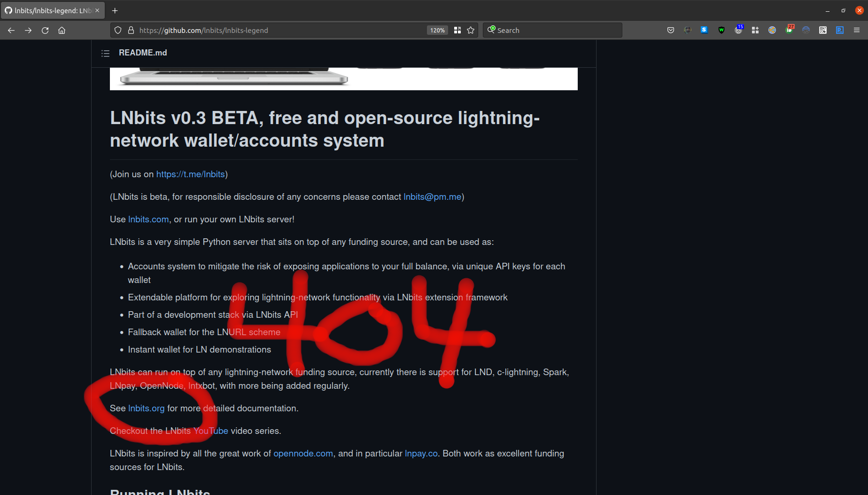The width and height of the screenshot is (868, 495).
Task: Click the laptop banner image
Action: coord(343,79)
